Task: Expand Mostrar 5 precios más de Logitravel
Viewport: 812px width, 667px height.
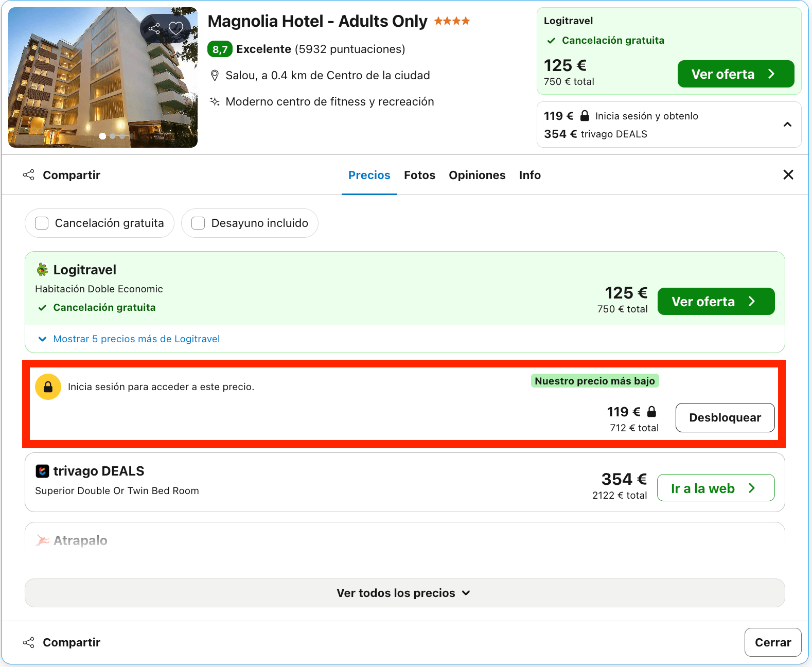Action: coord(129,339)
